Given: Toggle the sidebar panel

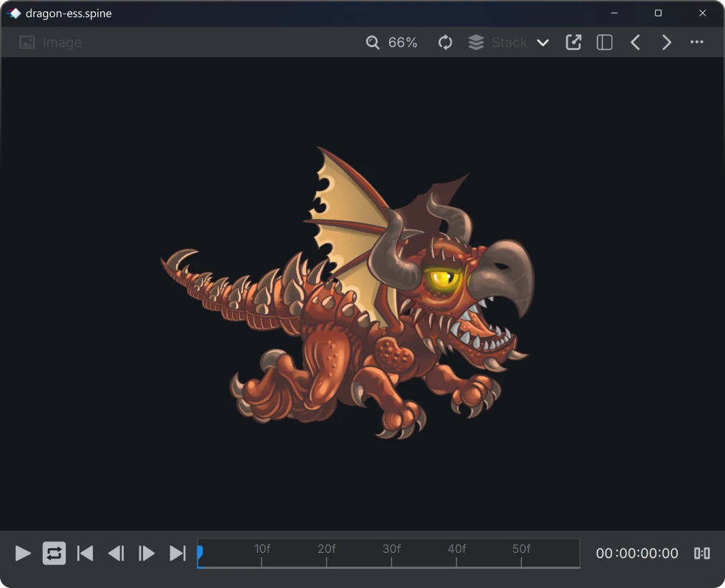Looking at the screenshot, I should click(604, 43).
